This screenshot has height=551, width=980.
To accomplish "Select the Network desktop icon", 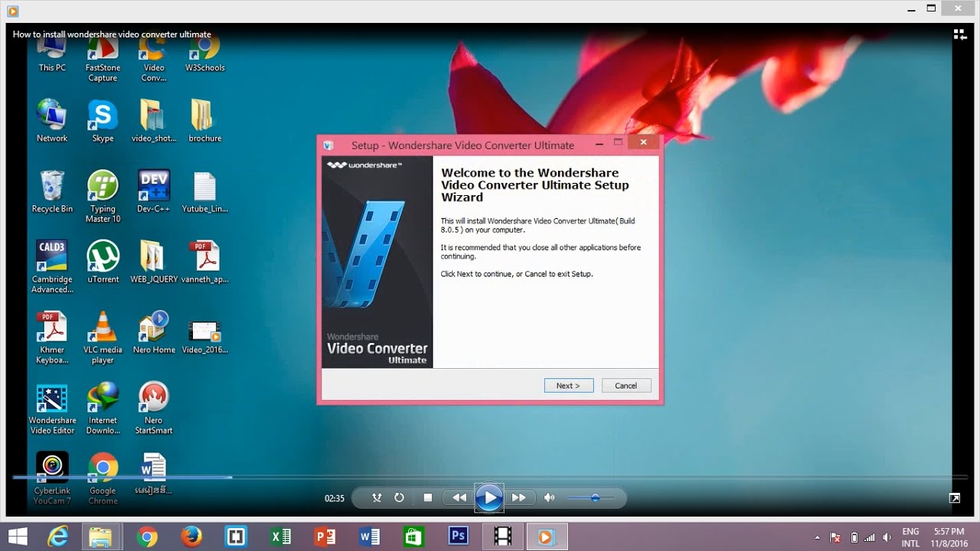I will click(52, 121).
